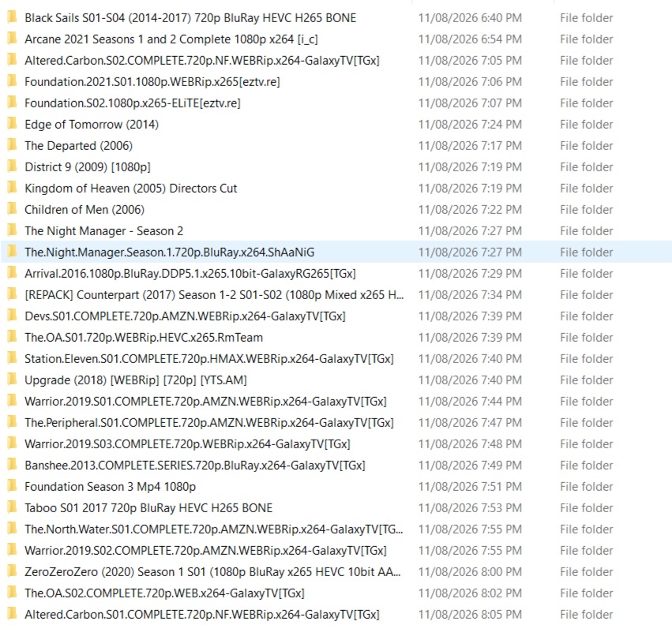Select The.OA.S02.COMPLETE.720p.WEB folder name

pos(164,593)
